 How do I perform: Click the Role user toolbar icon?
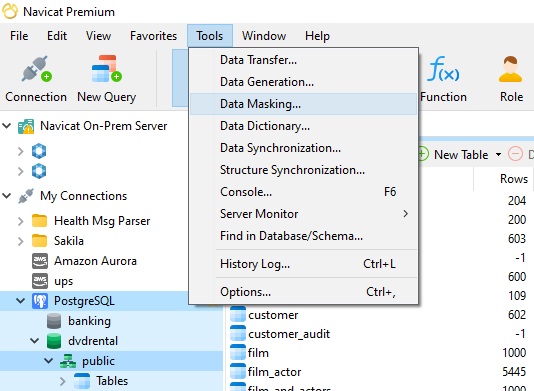510,69
